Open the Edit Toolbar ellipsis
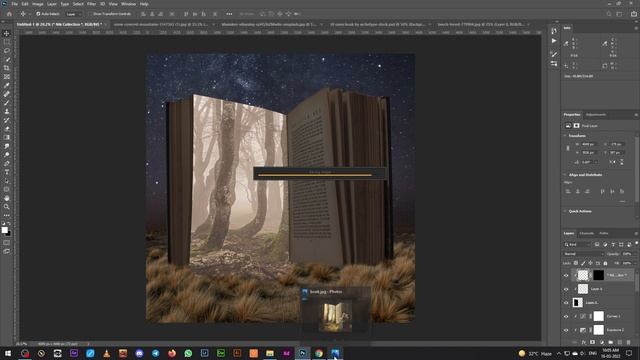640x360 pixels. pos(7,215)
